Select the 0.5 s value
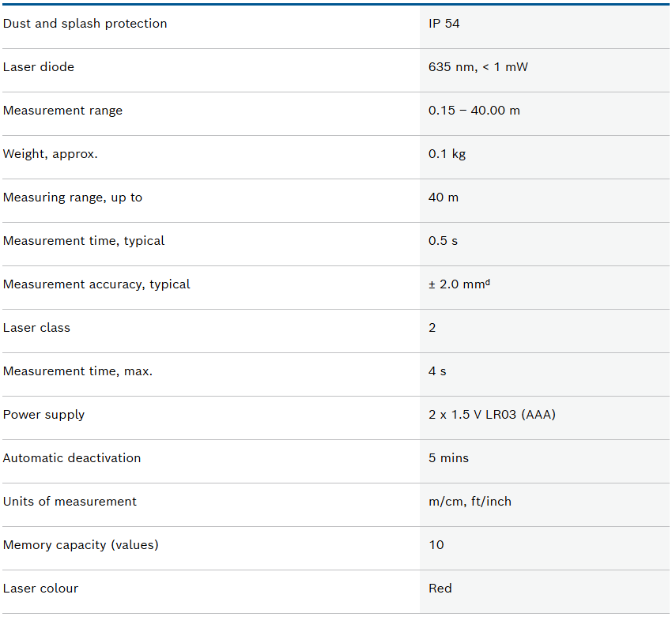Viewport: 672px width, 617px height. click(443, 241)
